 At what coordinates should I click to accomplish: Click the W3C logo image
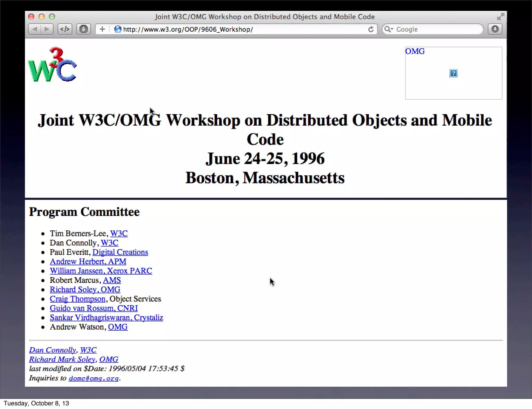[52, 64]
